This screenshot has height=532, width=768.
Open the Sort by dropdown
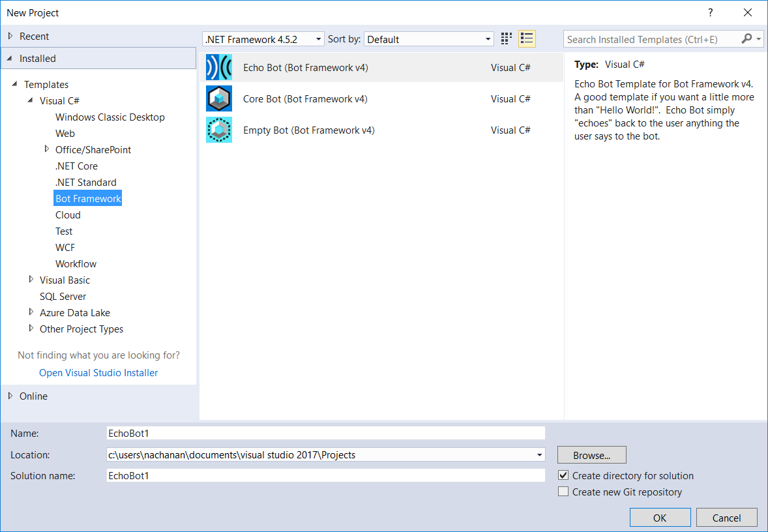(x=428, y=39)
